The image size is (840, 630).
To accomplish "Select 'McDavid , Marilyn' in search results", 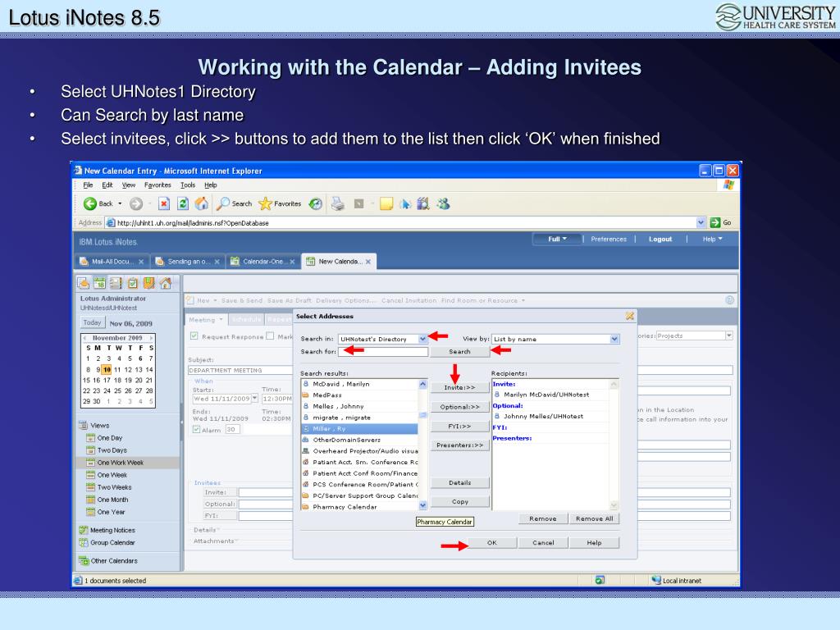I will (359, 384).
